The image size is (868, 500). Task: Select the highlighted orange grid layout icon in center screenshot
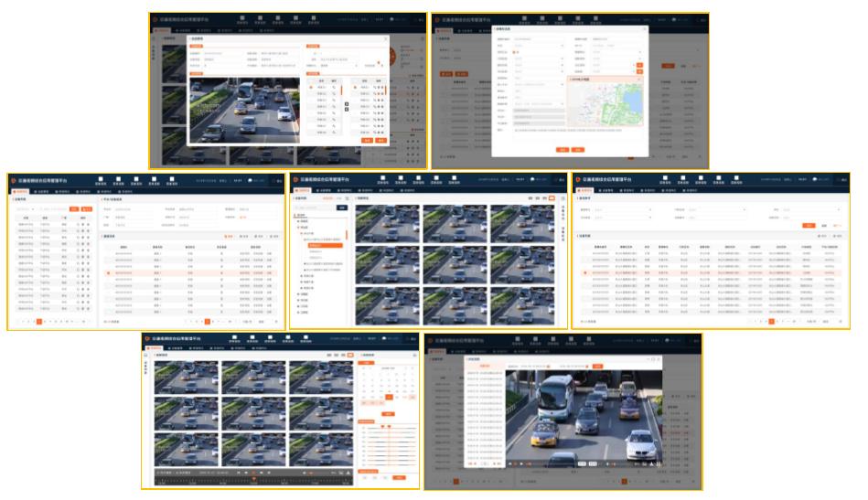click(551, 197)
